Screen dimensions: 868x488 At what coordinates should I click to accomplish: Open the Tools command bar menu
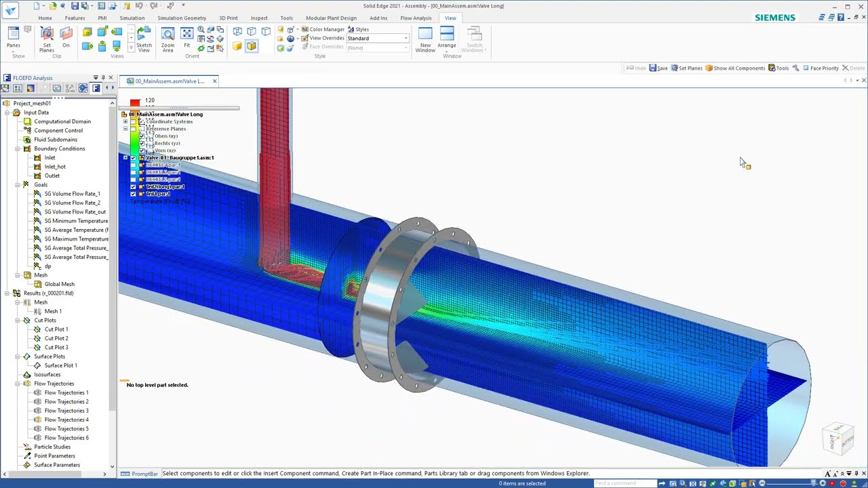point(778,68)
